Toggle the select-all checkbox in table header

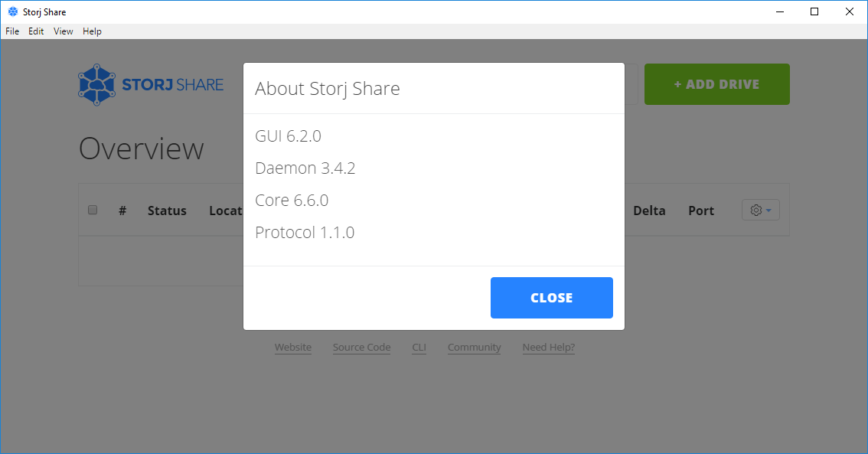click(93, 209)
